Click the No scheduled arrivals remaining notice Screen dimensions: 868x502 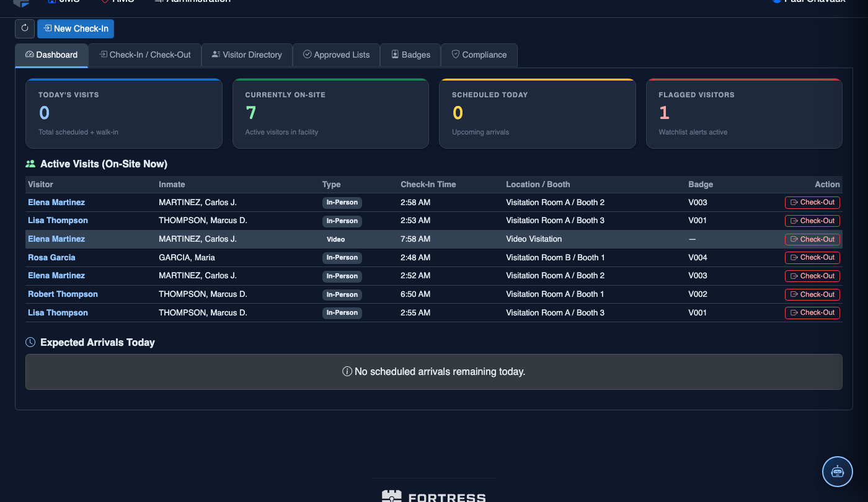coord(434,372)
